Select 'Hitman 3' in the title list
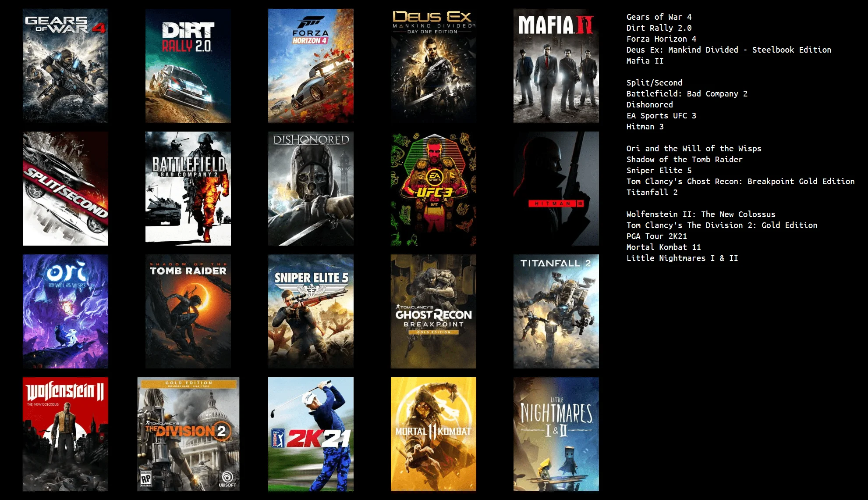The width and height of the screenshot is (868, 500). coord(645,127)
